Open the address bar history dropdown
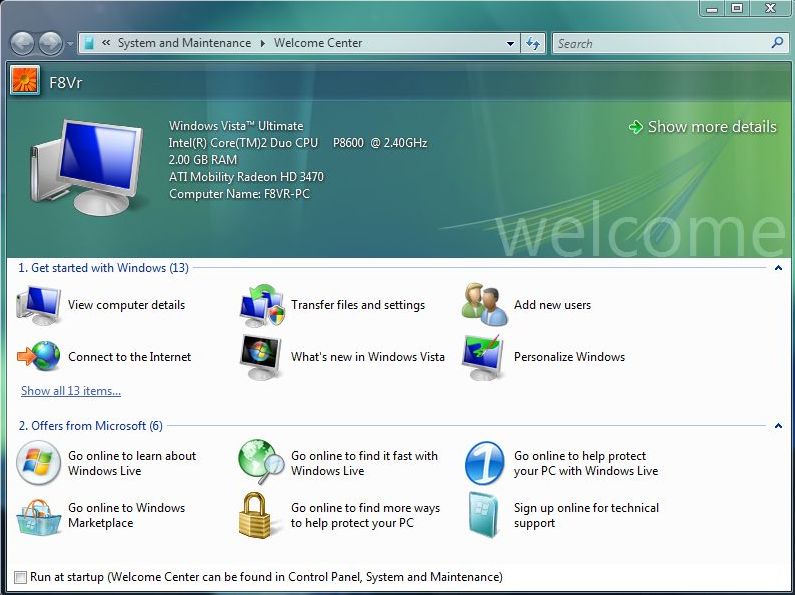 click(510, 44)
